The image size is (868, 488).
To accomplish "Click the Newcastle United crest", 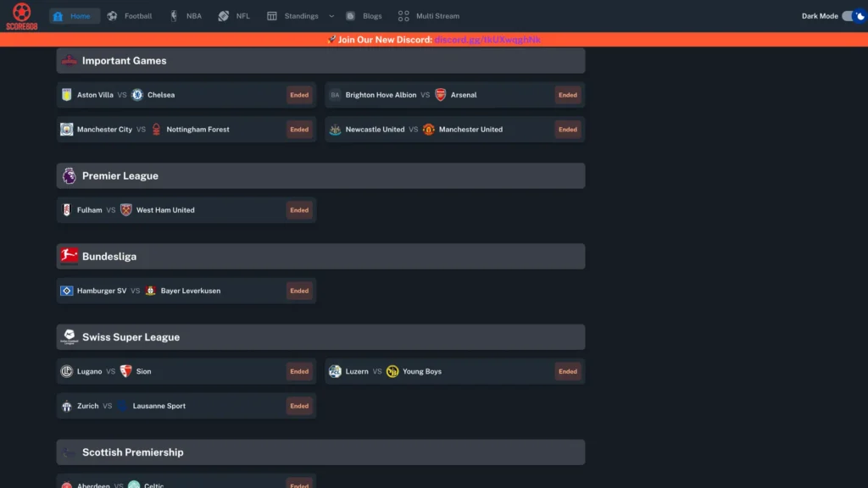I will (x=335, y=129).
